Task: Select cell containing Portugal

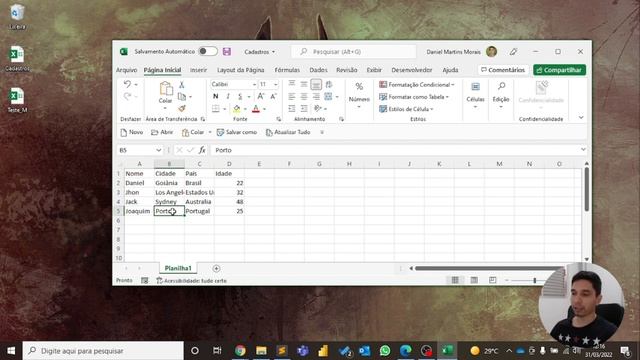Action: 199,211
